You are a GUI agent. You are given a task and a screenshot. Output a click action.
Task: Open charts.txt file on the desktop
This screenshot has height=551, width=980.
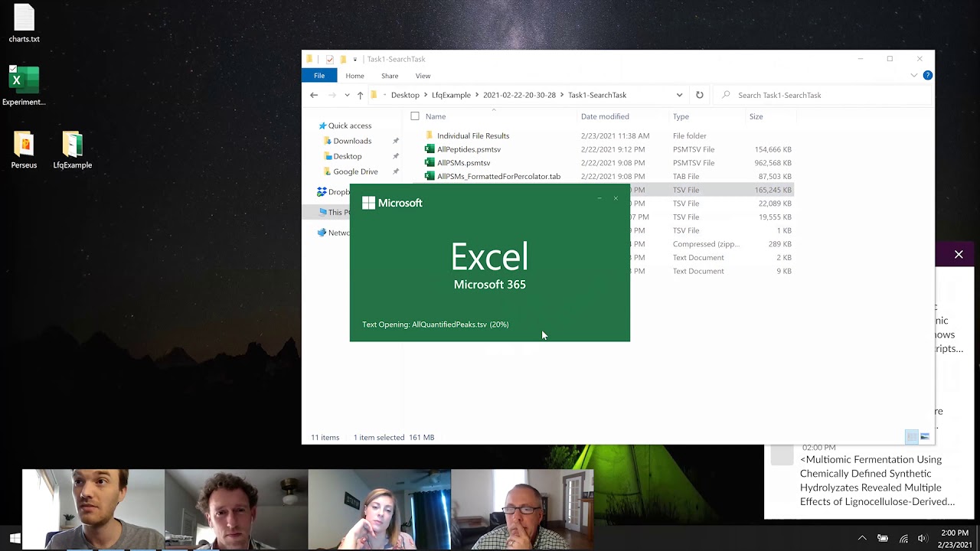point(24,24)
